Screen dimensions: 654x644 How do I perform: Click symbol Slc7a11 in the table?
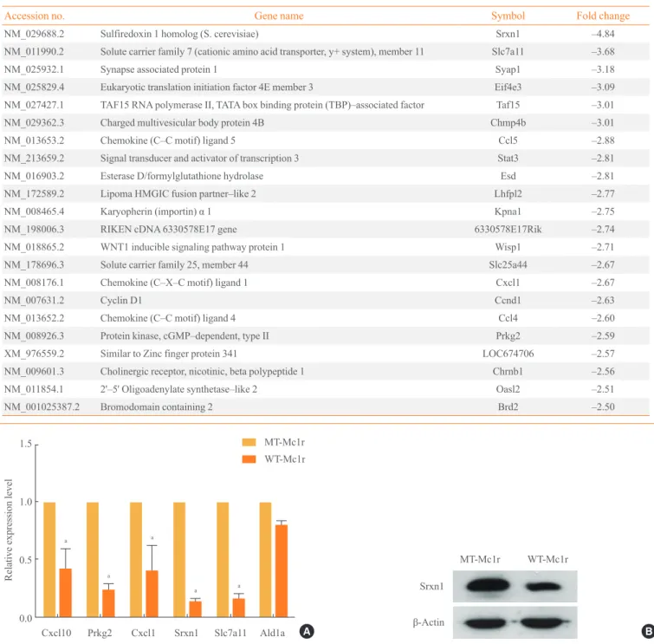[508, 52]
